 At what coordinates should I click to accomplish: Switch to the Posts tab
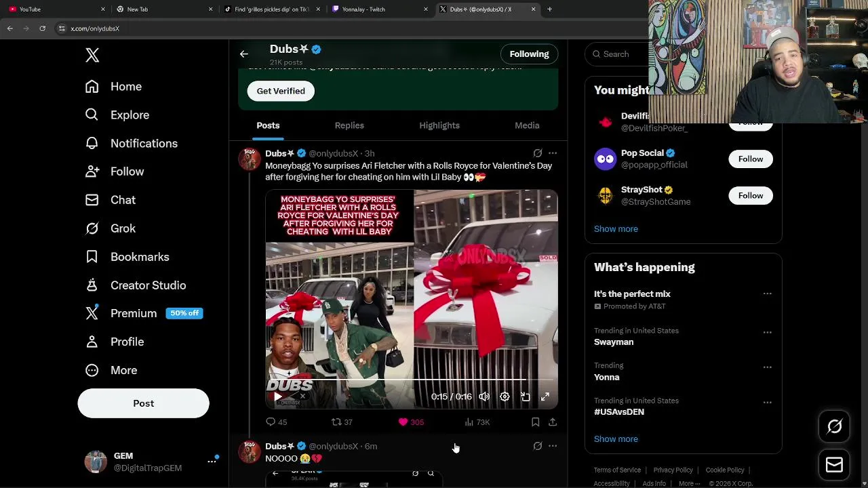pos(268,125)
